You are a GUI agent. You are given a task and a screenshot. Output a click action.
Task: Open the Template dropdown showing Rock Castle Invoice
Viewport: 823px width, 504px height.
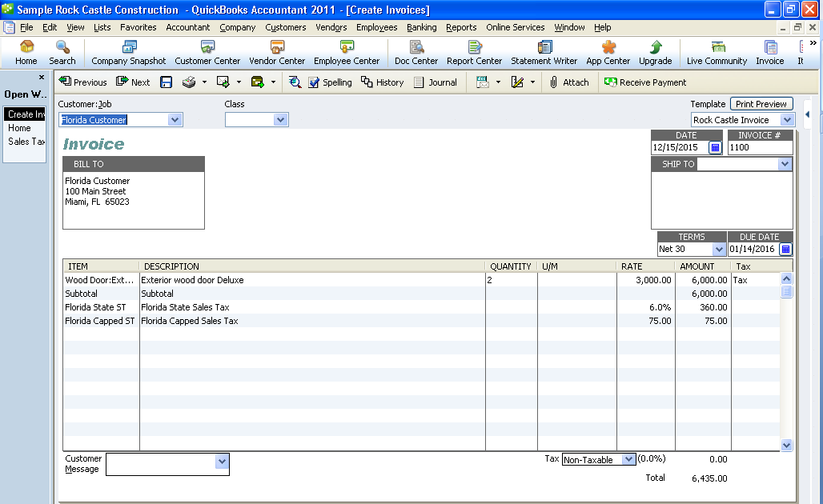pos(787,119)
